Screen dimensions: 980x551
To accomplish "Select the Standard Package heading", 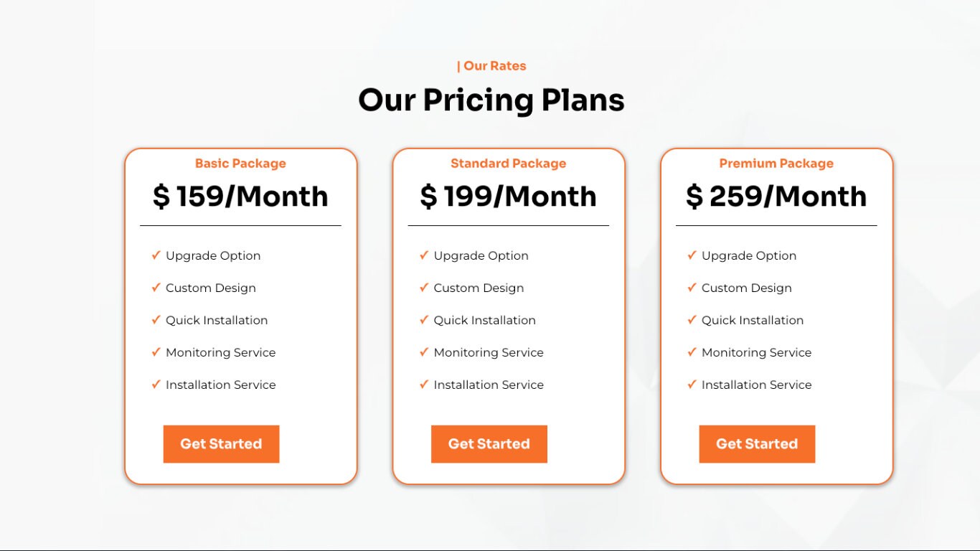I will pyautogui.click(x=508, y=164).
